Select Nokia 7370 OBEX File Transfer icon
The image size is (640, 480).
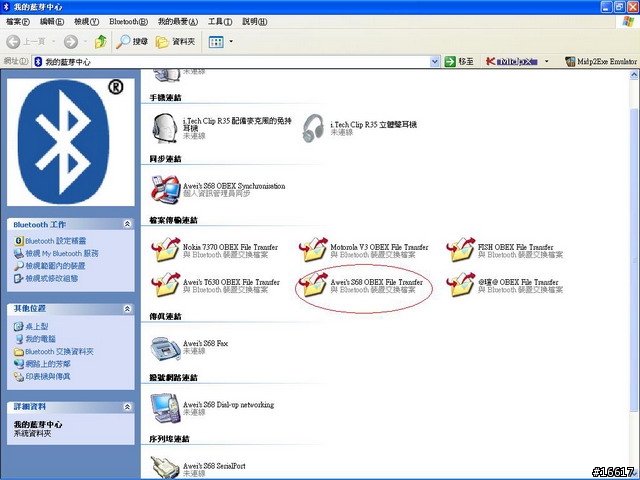pos(165,250)
